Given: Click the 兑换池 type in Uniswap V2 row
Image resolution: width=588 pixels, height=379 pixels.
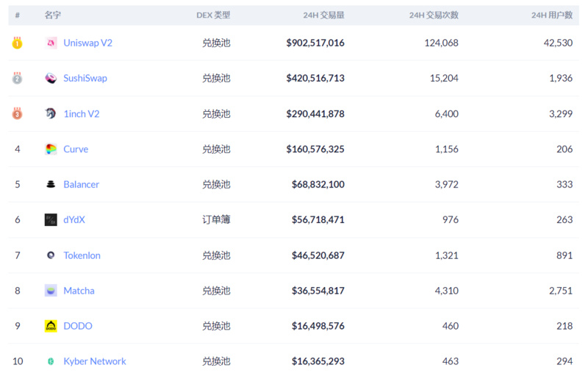Looking at the screenshot, I should pos(216,43).
